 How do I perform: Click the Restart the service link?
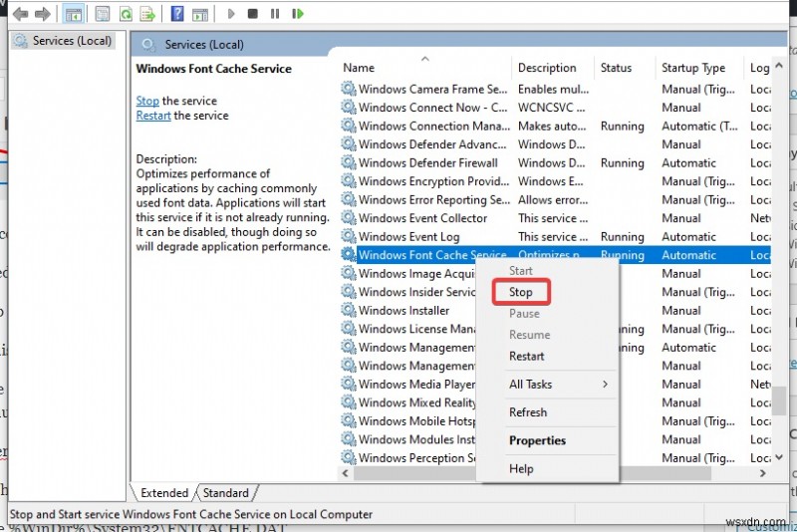[x=153, y=116]
